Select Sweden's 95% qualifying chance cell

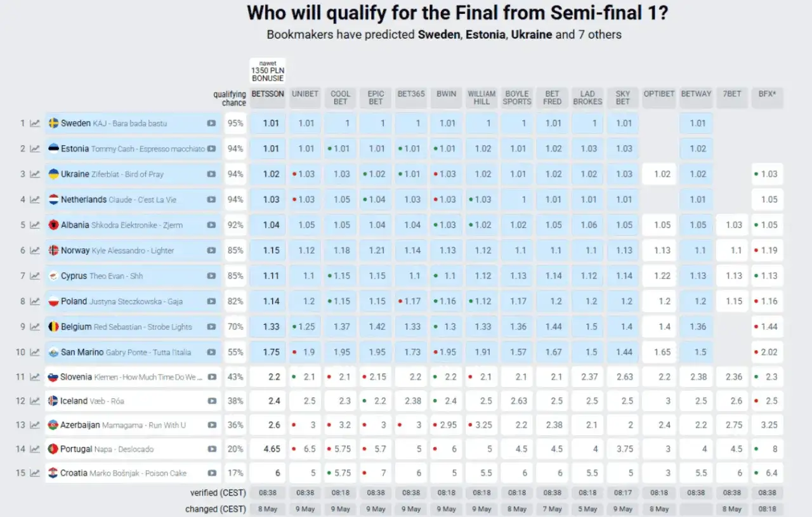(235, 123)
